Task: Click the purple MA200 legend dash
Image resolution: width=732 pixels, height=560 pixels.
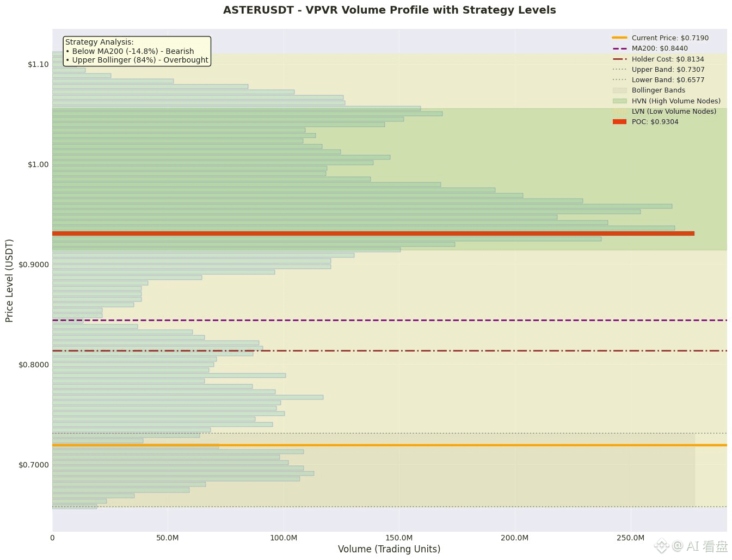Action: [619, 48]
